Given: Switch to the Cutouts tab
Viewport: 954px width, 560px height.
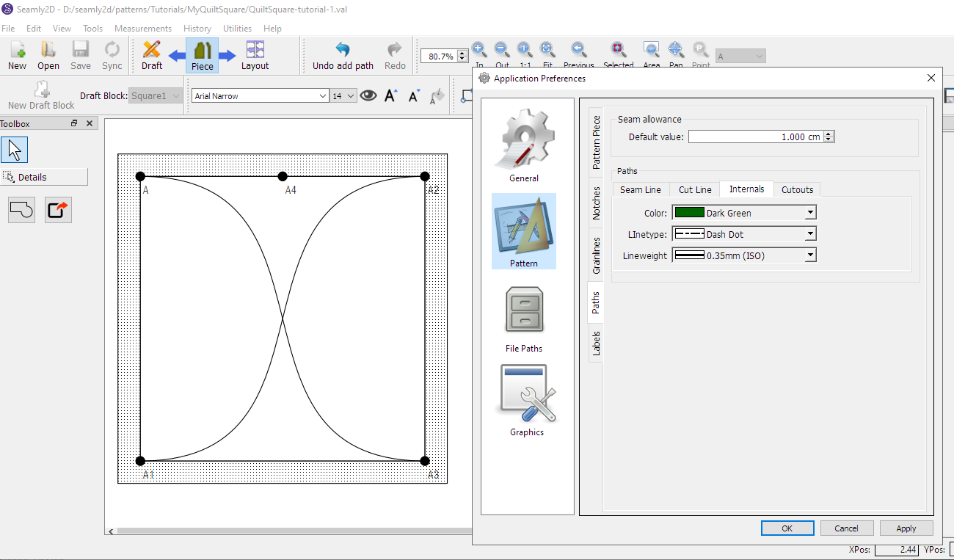Looking at the screenshot, I should 797,189.
